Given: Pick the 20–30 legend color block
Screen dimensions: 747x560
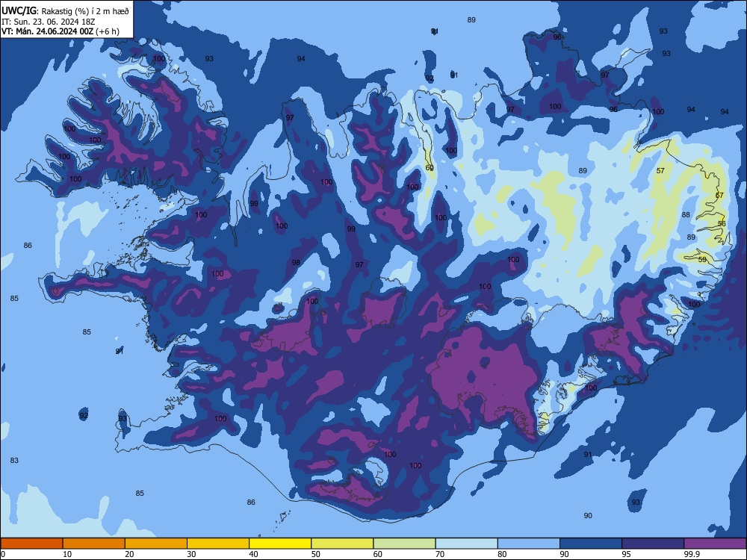Looking at the screenshot, I should tap(156, 544).
